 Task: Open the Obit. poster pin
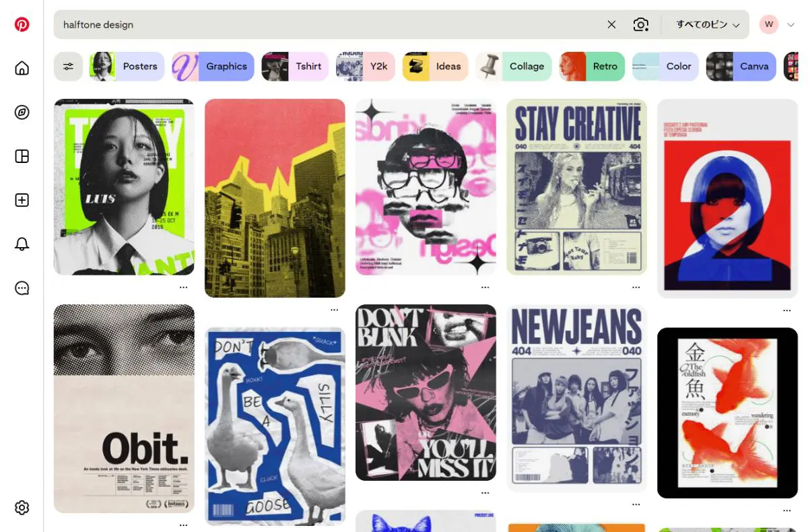coord(124,409)
